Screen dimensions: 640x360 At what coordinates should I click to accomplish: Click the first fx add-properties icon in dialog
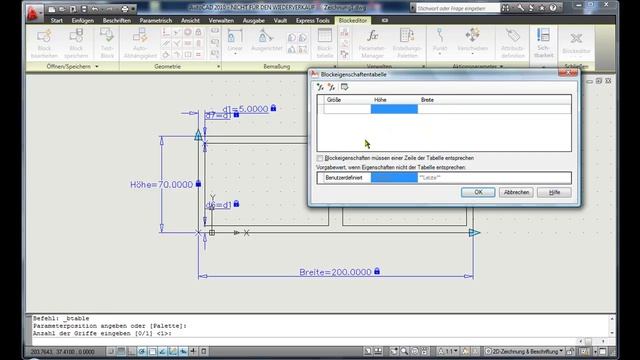(320, 87)
